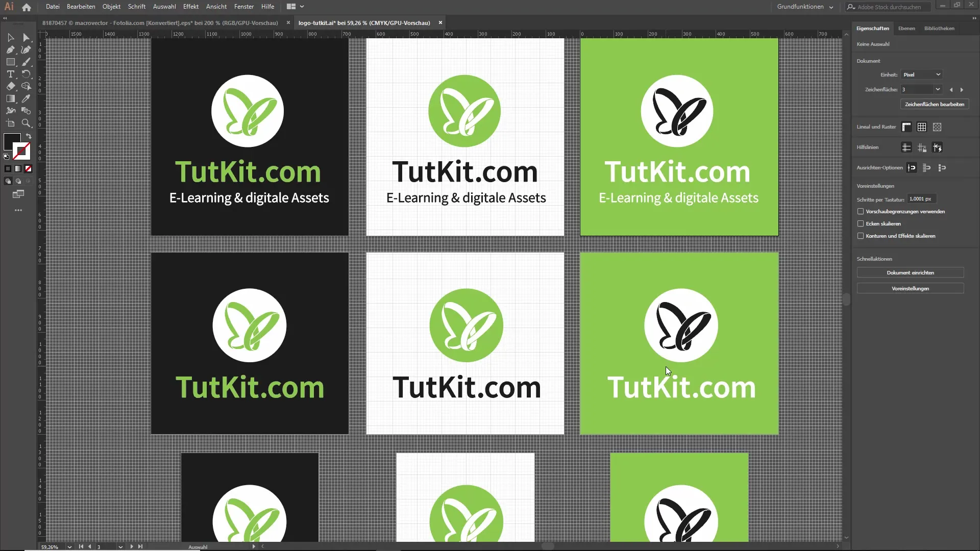Screen dimensions: 980x551
Task: Select the Rectangle tool
Action: 10,62
